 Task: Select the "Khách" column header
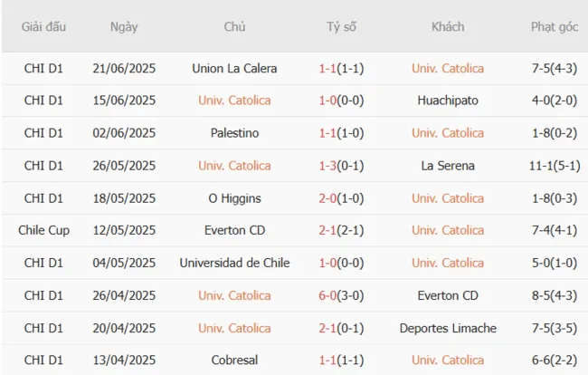tap(448, 27)
